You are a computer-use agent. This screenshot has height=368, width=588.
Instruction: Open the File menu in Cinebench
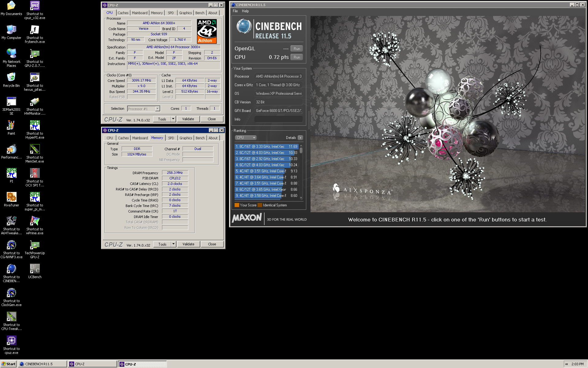pyautogui.click(x=235, y=11)
